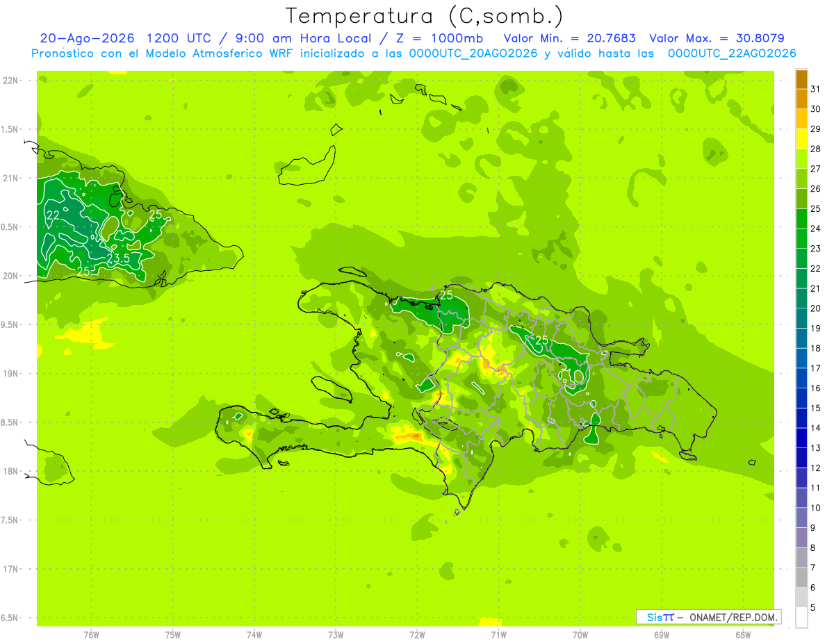Click the gray legend swatch between 6 and 7
The image size is (834, 644).
coord(801,577)
